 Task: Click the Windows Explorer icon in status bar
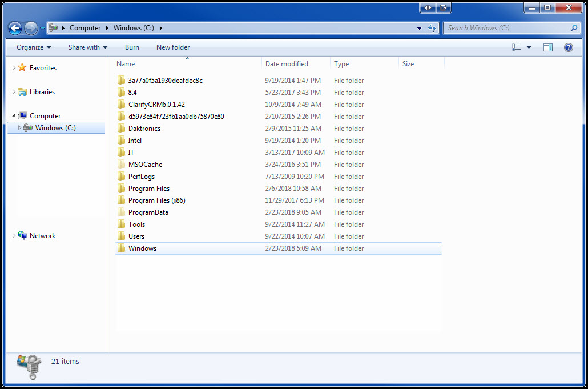[x=29, y=366]
